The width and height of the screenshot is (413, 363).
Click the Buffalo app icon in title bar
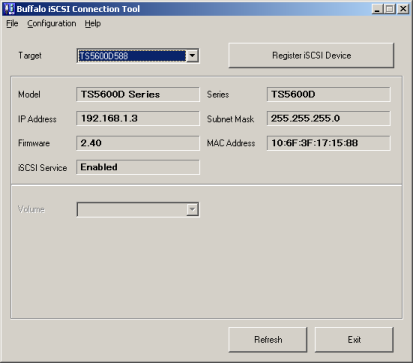(9, 9)
